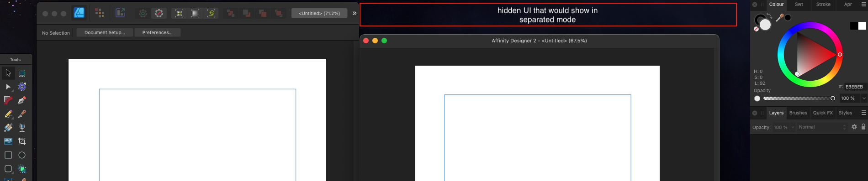868x181 pixels.
Task: Switch to the Swt swatches tab
Action: pos(799,4)
